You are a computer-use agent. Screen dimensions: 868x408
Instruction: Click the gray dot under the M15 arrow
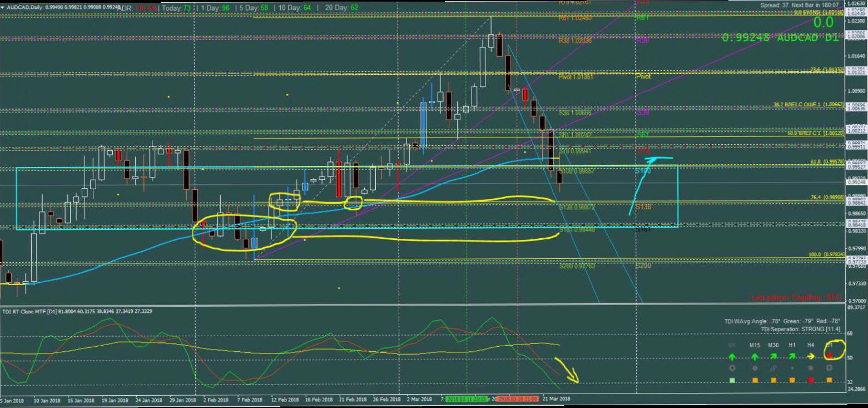coord(755,368)
